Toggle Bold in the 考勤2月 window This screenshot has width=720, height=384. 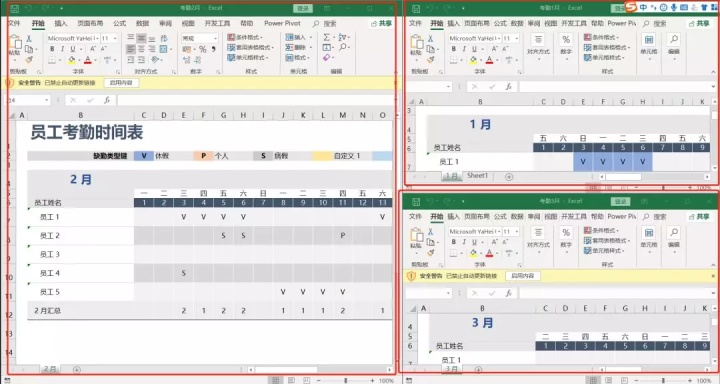click(52, 49)
